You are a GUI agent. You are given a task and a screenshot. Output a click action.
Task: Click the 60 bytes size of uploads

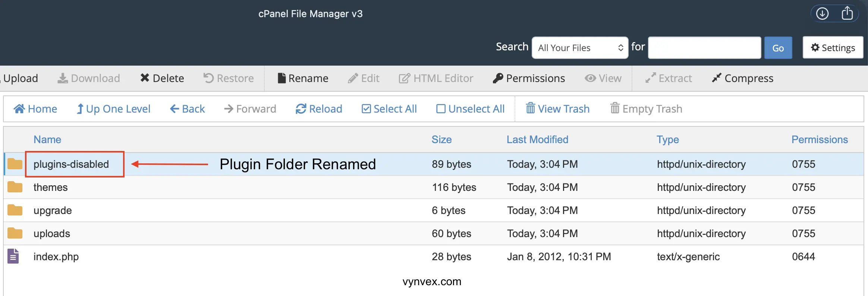[452, 233]
